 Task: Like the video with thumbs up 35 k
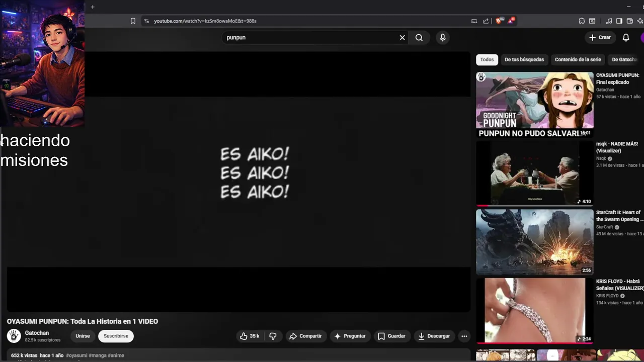(x=250, y=336)
